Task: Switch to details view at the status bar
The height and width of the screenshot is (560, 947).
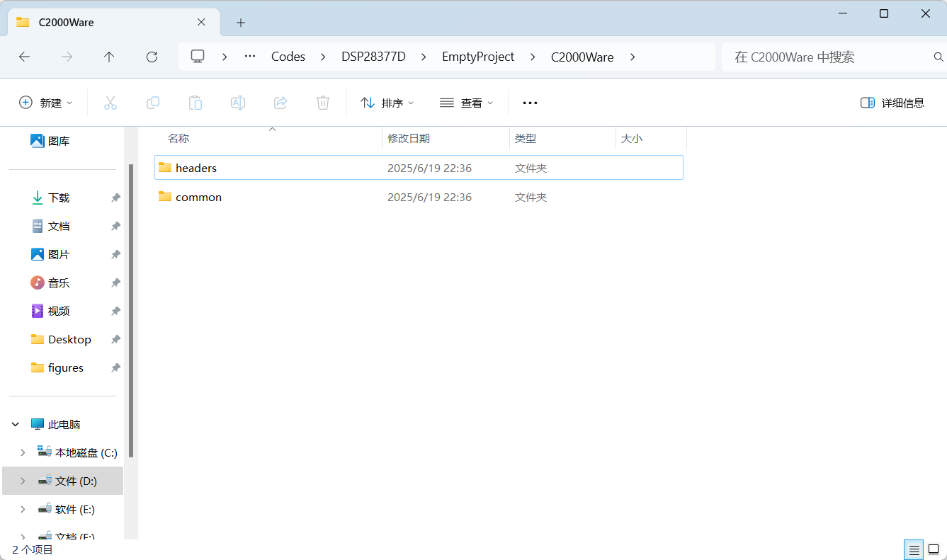Action: coord(913,549)
